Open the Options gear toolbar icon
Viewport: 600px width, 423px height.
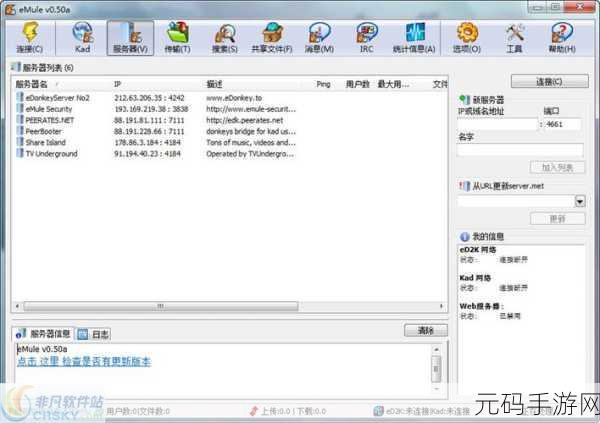point(467,32)
